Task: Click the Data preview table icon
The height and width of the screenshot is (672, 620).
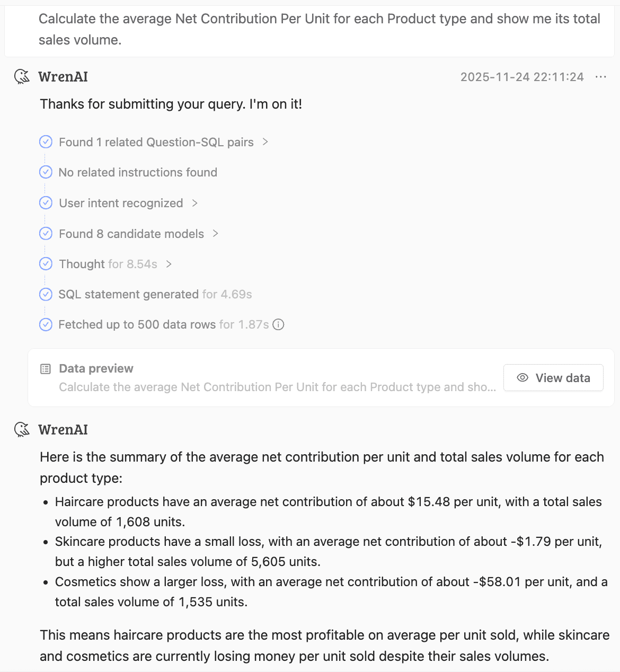Action: [x=46, y=369]
